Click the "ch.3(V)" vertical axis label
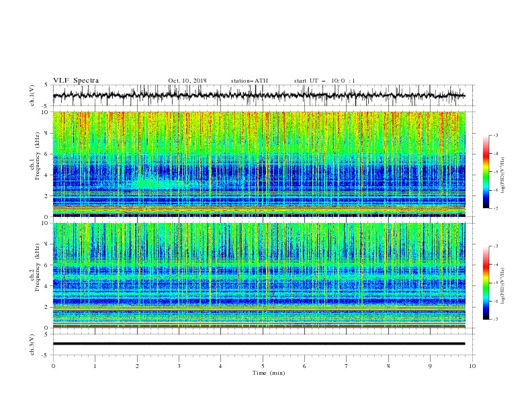532x411 pixels. tap(32, 345)
